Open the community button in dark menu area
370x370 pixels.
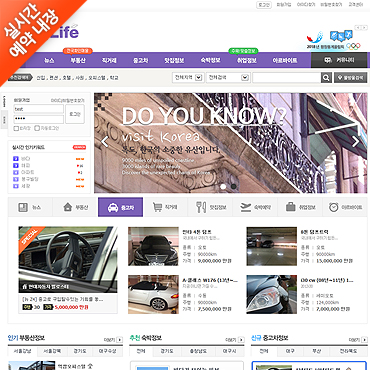(339, 60)
